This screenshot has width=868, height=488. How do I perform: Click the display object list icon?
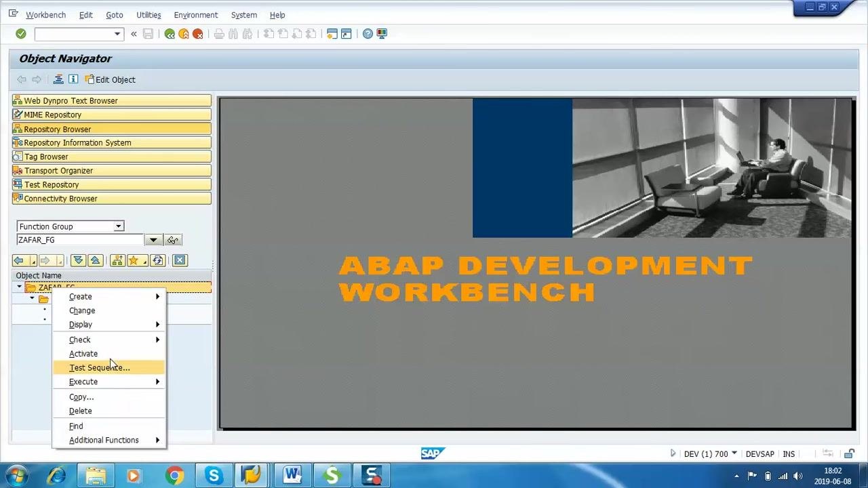click(58, 79)
